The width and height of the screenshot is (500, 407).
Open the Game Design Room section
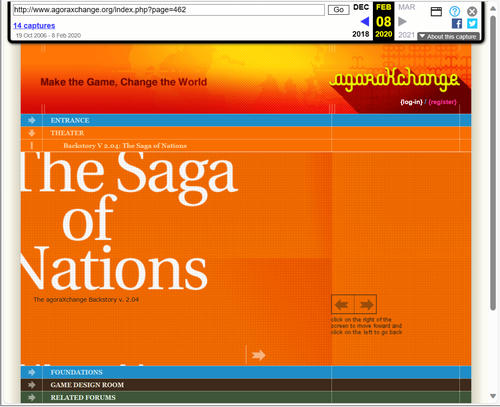coord(87,385)
